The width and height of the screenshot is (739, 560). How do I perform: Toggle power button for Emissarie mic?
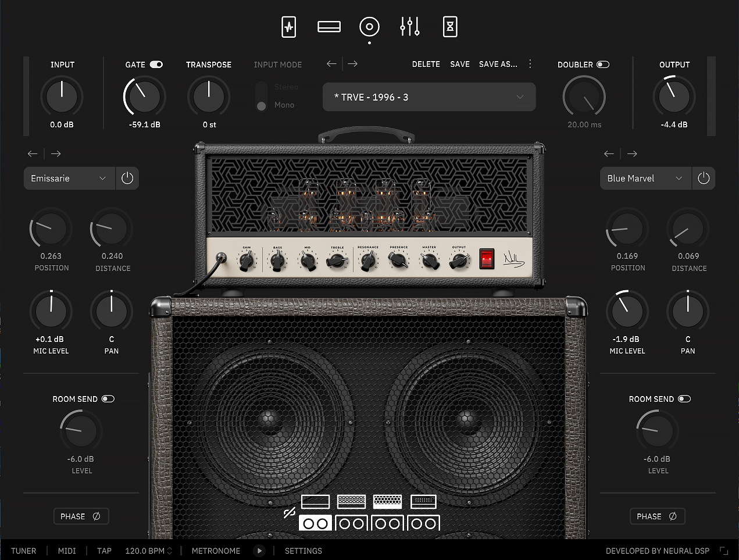tap(127, 179)
